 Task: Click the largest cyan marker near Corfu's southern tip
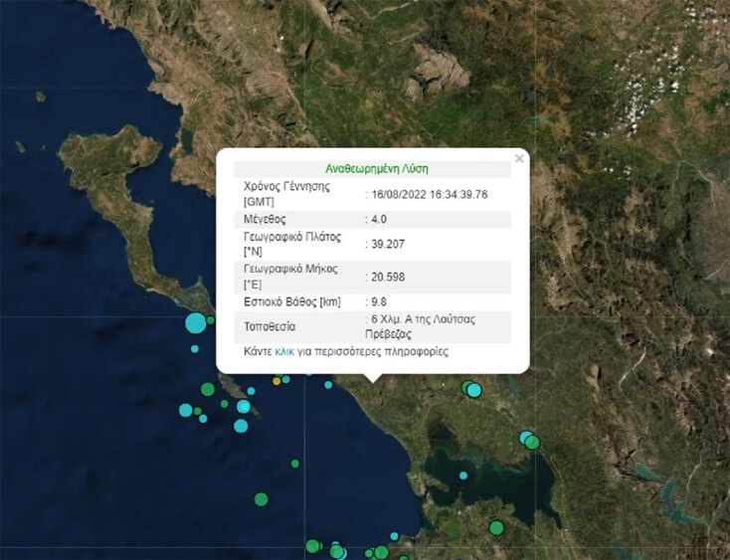[x=195, y=322]
